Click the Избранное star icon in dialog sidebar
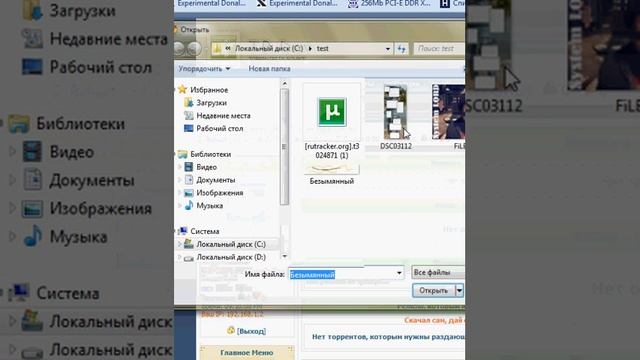 point(182,89)
